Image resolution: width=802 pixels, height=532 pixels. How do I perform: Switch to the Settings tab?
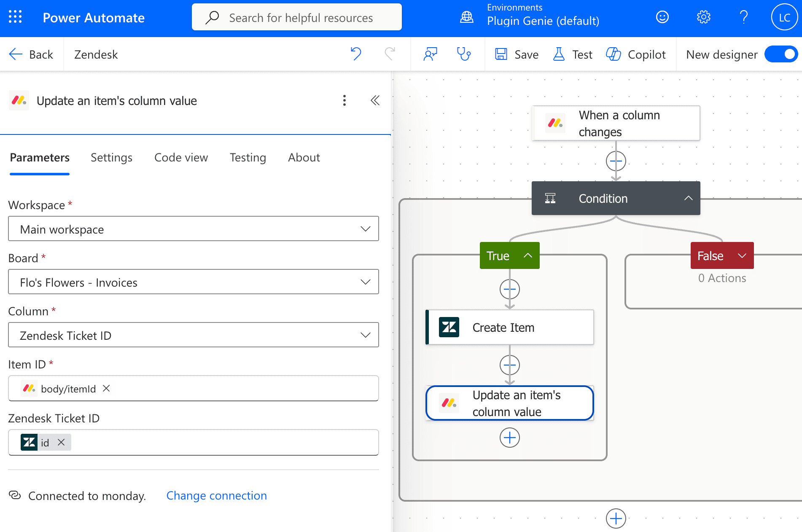(111, 158)
